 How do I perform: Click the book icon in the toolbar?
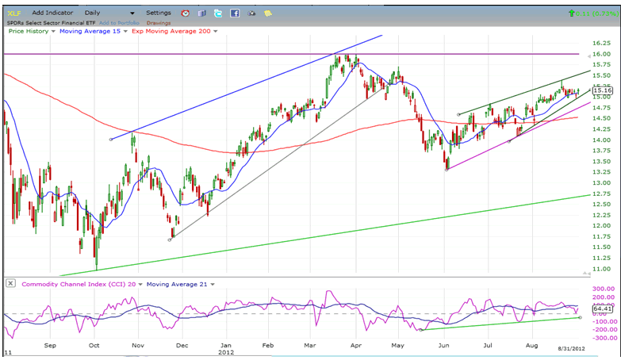click(202, 13)
